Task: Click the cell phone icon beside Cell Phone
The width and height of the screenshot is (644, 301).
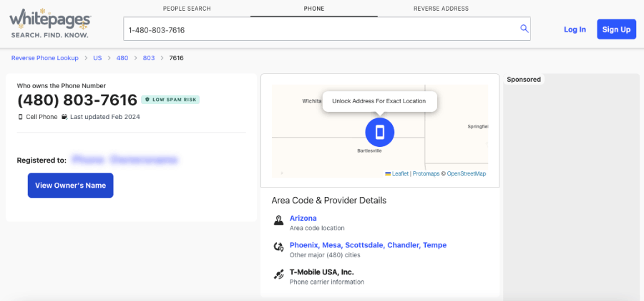Action: tap(21, 117)
